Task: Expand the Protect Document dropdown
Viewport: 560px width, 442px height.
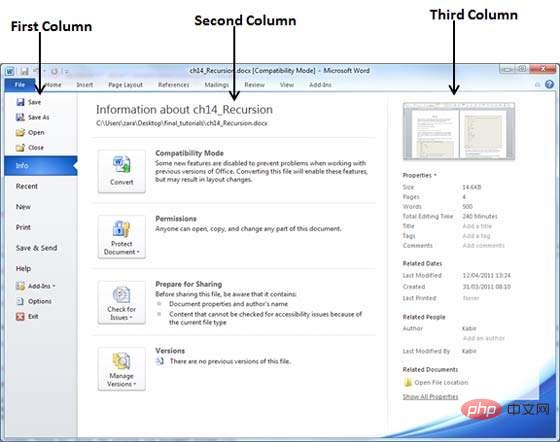Action: [x=122, y=237]
